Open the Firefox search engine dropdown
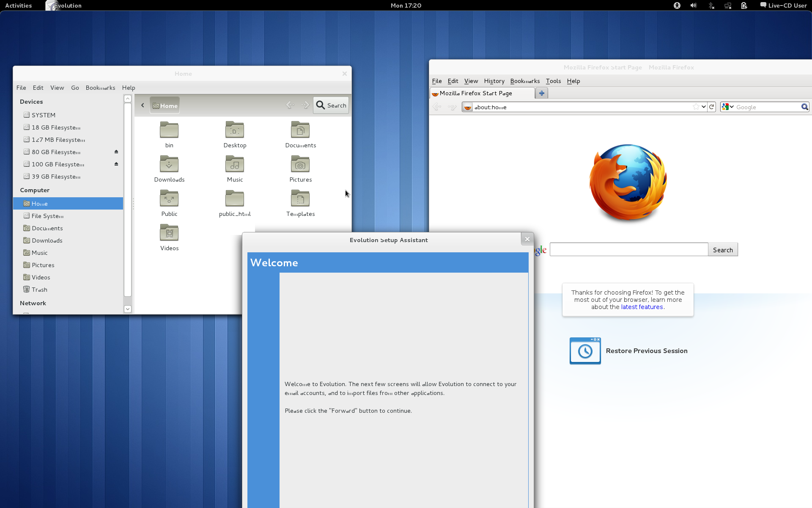The height and width of the screenshot is (508, 812). [x=728, y=107]
